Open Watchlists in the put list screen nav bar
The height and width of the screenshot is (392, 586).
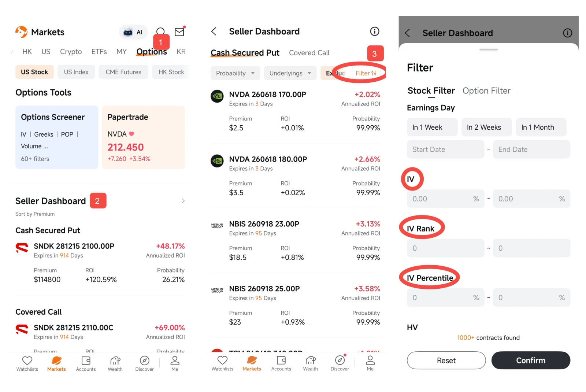pos(222,363)
